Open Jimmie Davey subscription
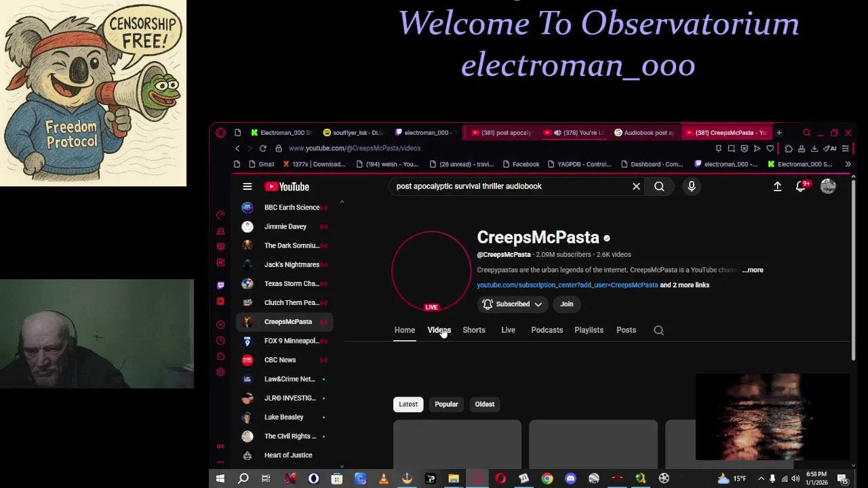Image resolution: width=868 pixels, height=488 pixels. pos(285,226)
